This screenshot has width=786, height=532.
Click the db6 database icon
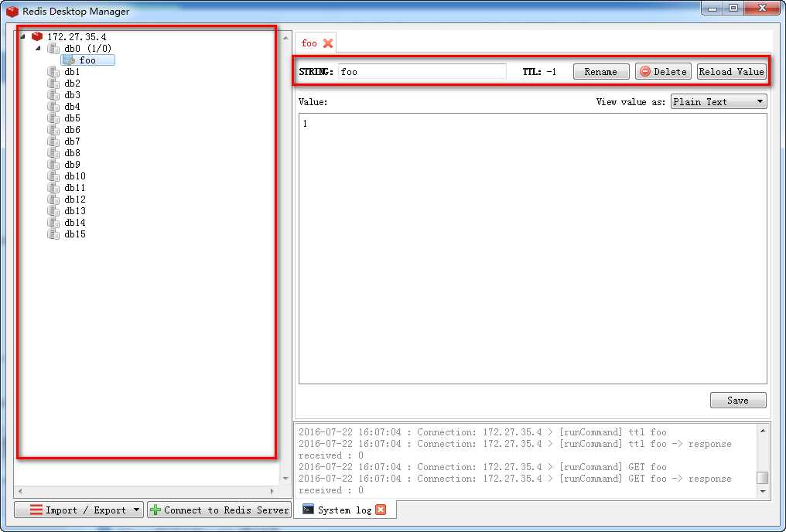(x=53, y=129)
